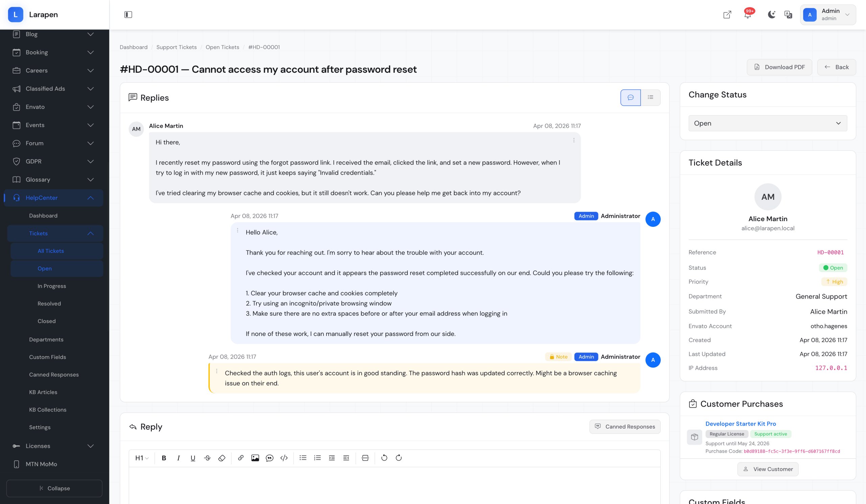Click the Download PDF button

(779, 67)
